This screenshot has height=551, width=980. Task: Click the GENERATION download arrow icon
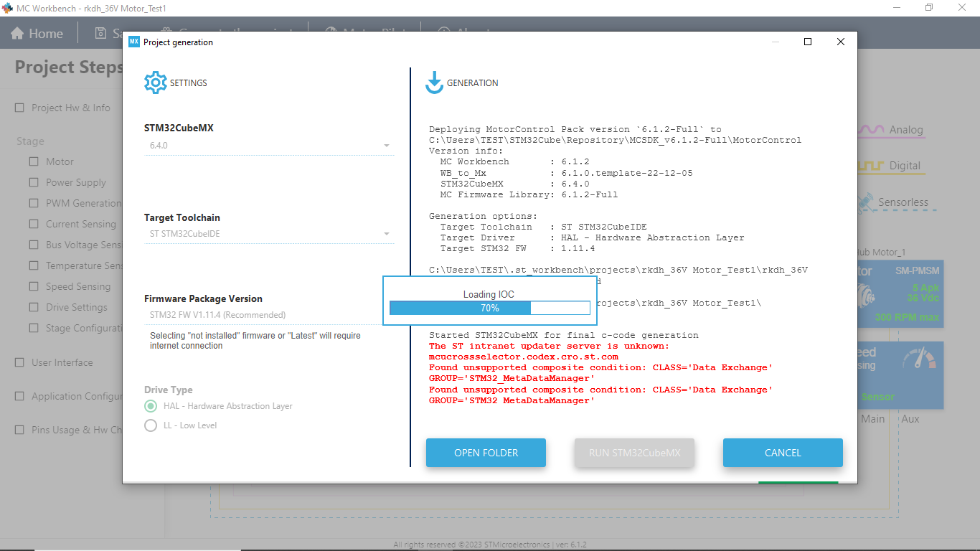click(x=433, y=83)
